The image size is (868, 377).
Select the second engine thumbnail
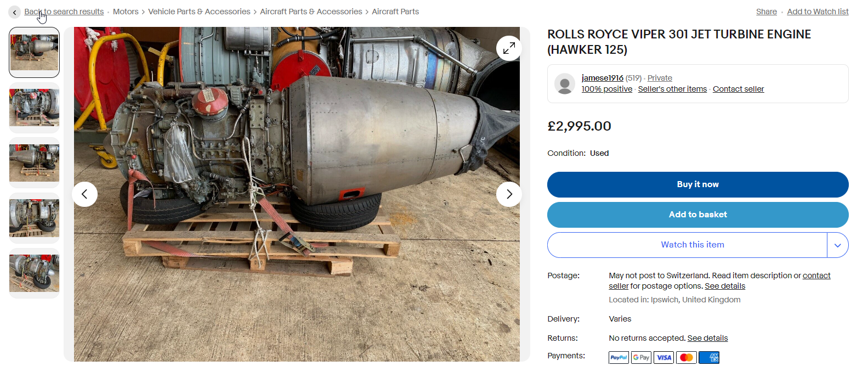(x=34, y=108)
